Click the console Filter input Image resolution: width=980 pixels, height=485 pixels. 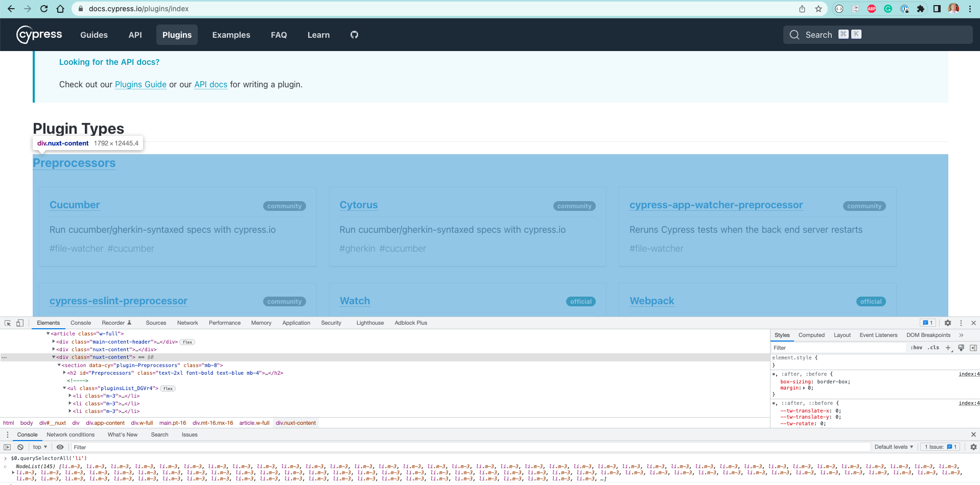[x=470, y=447]
